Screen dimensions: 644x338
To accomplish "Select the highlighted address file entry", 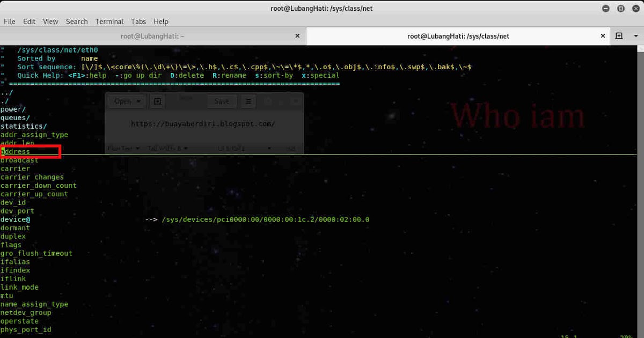I will tap(16, 152).
